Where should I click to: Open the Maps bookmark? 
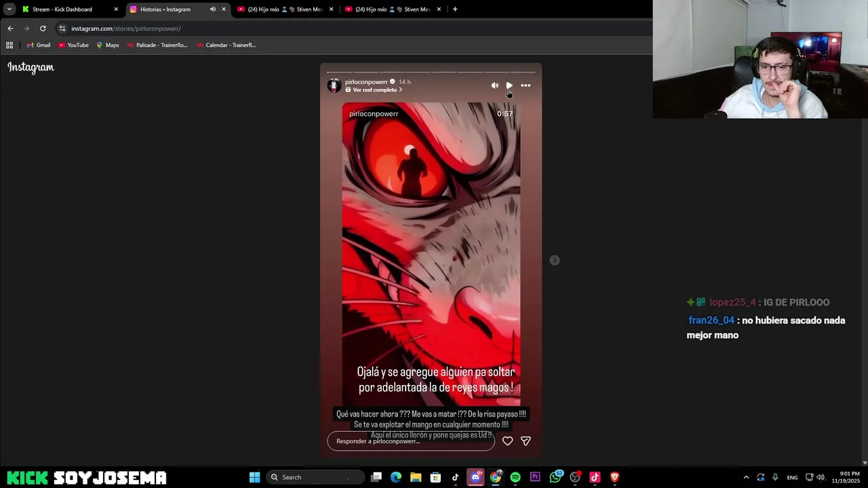(x=107, y=45)
